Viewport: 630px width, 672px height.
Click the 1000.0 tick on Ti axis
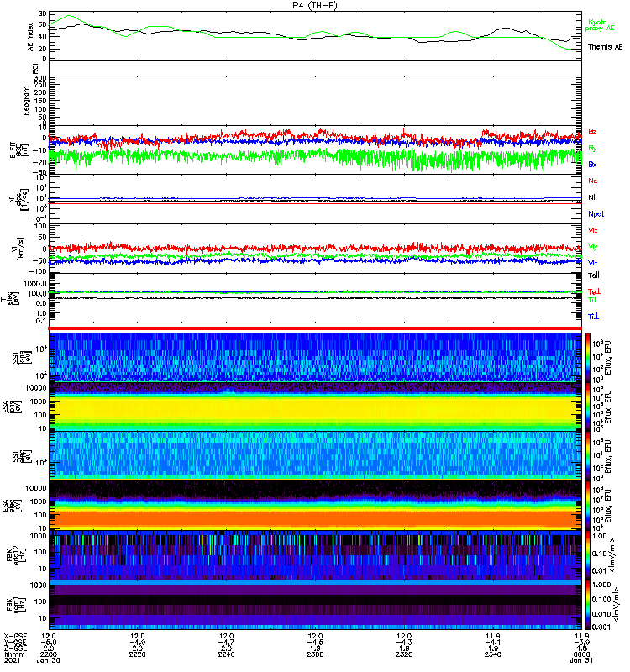[35, 283]
